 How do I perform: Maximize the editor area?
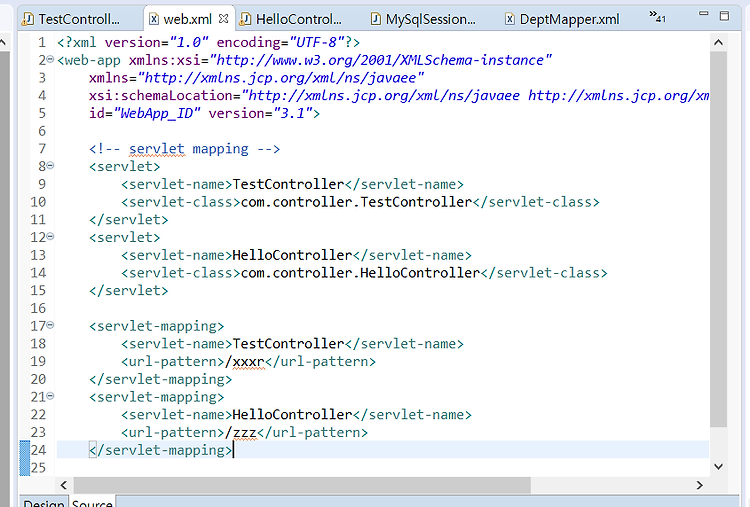(x=724, y=16)
